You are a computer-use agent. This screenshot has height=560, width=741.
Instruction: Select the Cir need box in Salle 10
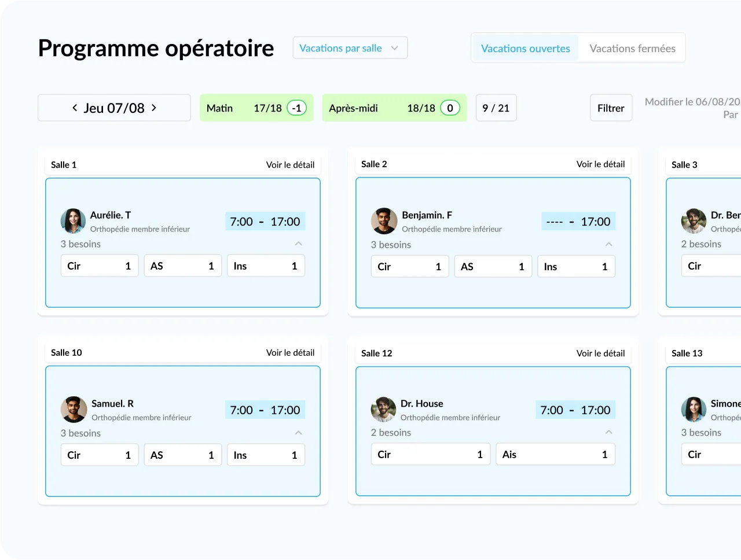pos(100,455)
